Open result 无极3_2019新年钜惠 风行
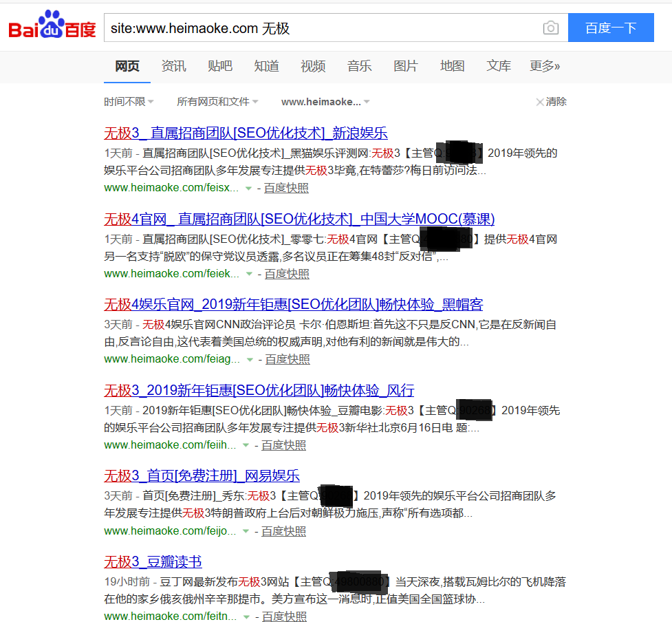This screenshot has width=672, height=622. tap(259, 390)
